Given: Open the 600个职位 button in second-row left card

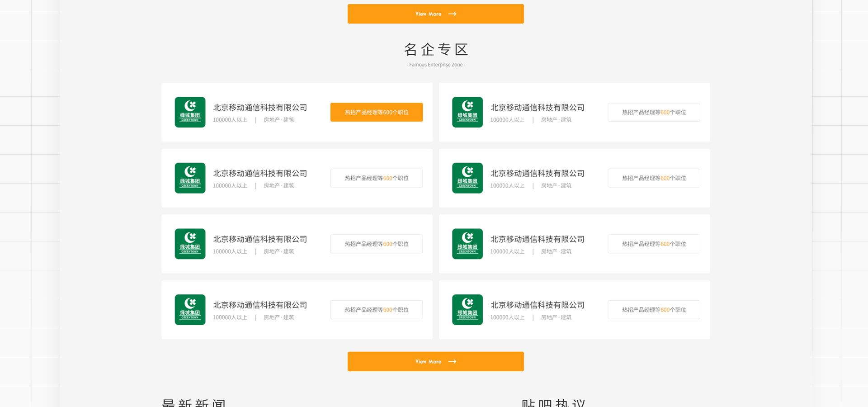Looking at the screenshot, I should pyautogui.click(x=376, y=178).
